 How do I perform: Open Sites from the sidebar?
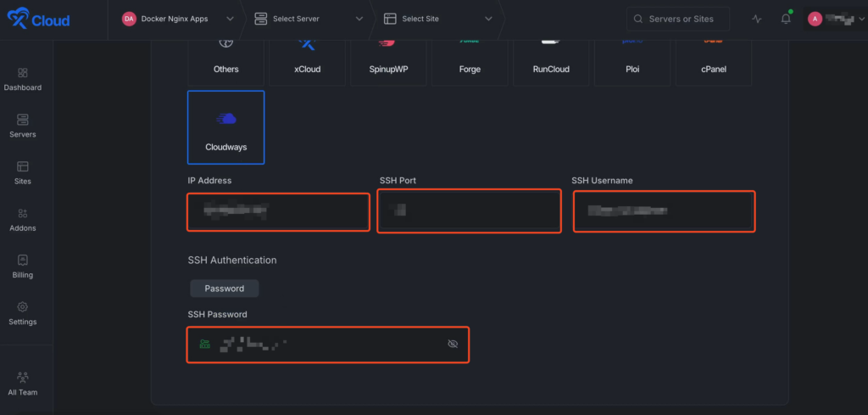click(23, 172)
